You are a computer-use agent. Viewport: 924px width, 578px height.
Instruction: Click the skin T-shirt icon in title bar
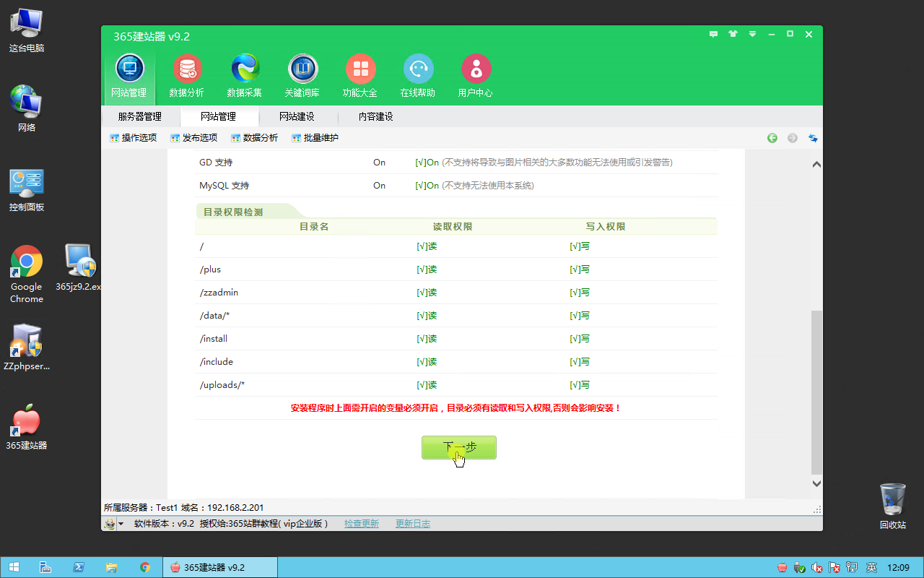pyautogui.click(x=733, y=34)
